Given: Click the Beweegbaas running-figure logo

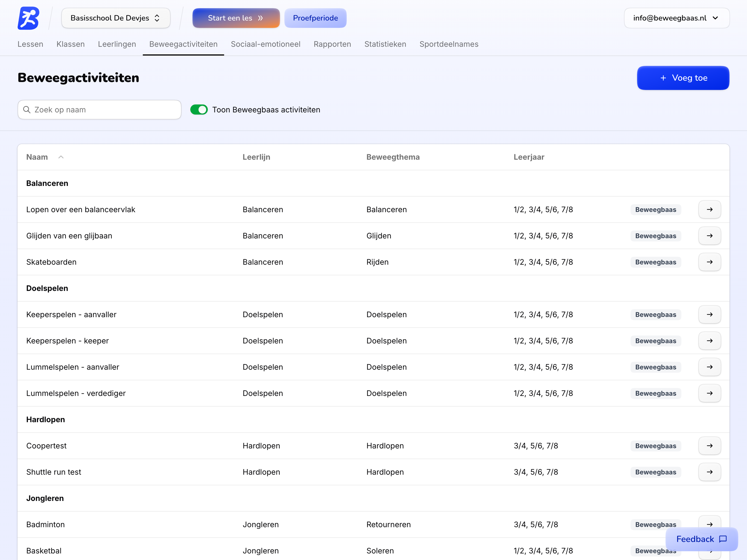Looking at the screenshot, I should pos(28,18).
